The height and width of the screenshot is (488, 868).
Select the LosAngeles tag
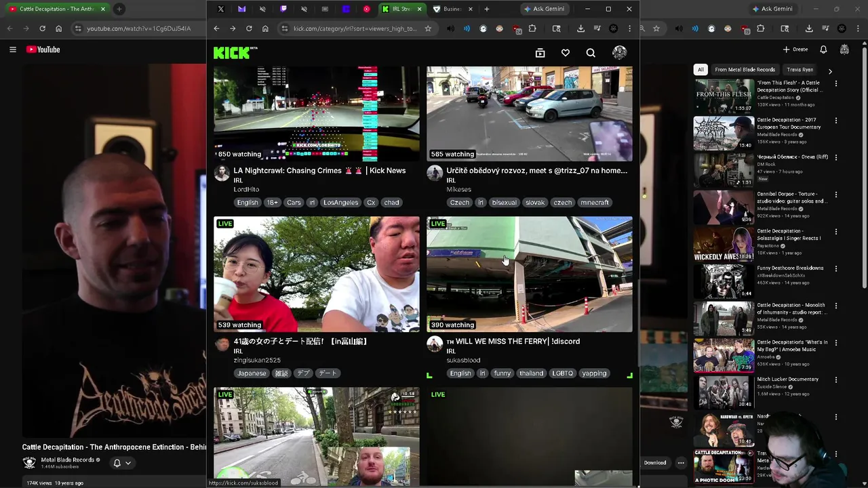tap(340, 203)
